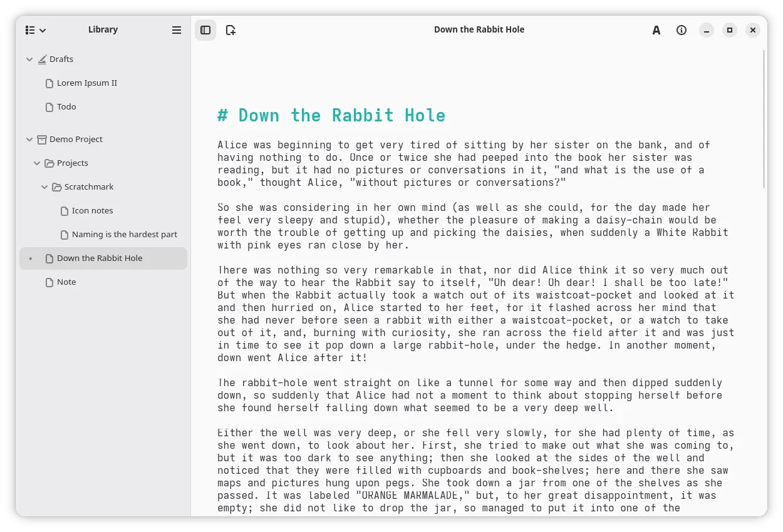The width and height of the screenshot is (783, 532).
Task: Select Down the Rabbit Hole in sidebar
Action: coord(103,258)
